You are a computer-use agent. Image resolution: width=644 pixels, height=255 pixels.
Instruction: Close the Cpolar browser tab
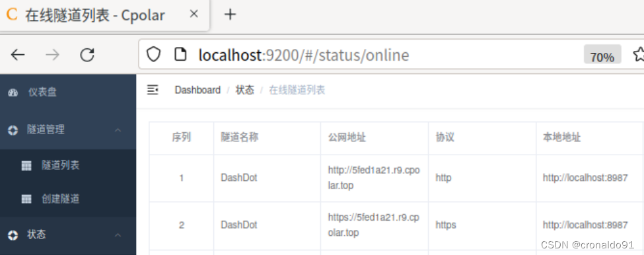[x=194, y=14]
